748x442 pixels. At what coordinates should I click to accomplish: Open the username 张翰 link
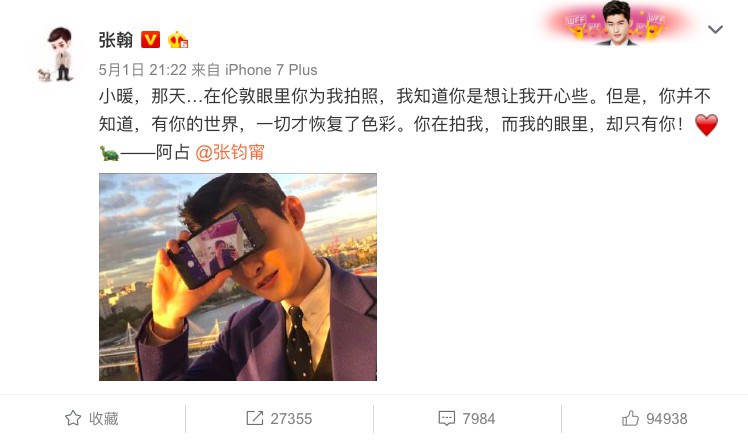(115, 40)
